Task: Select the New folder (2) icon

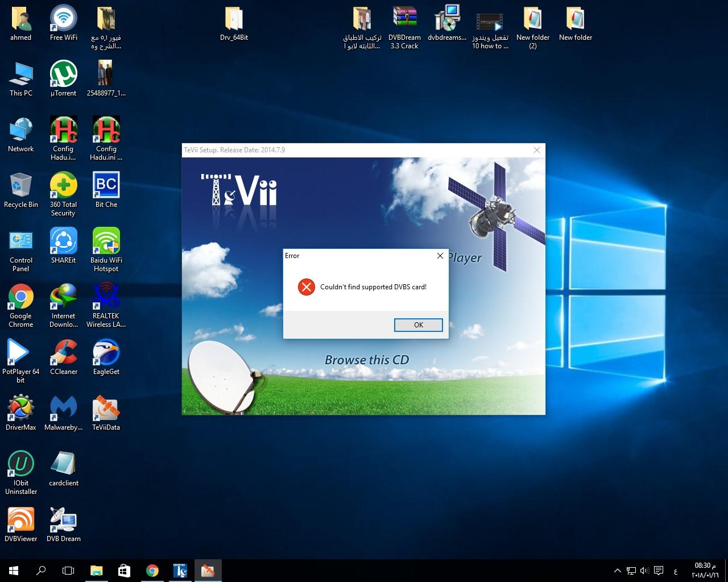Action: (533, 28)
